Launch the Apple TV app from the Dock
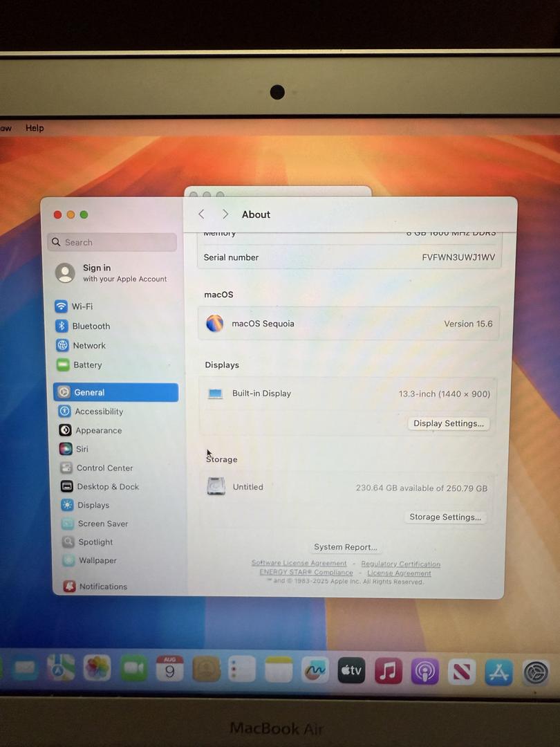Screen dimensions: 560x747 (x=351, y=670)
